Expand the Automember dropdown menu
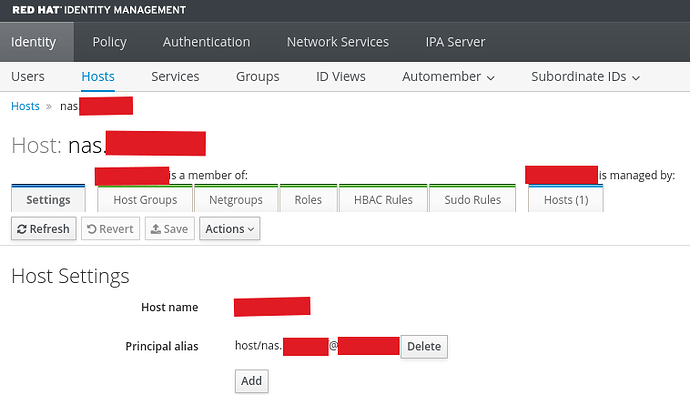 [x=448, y=77]
